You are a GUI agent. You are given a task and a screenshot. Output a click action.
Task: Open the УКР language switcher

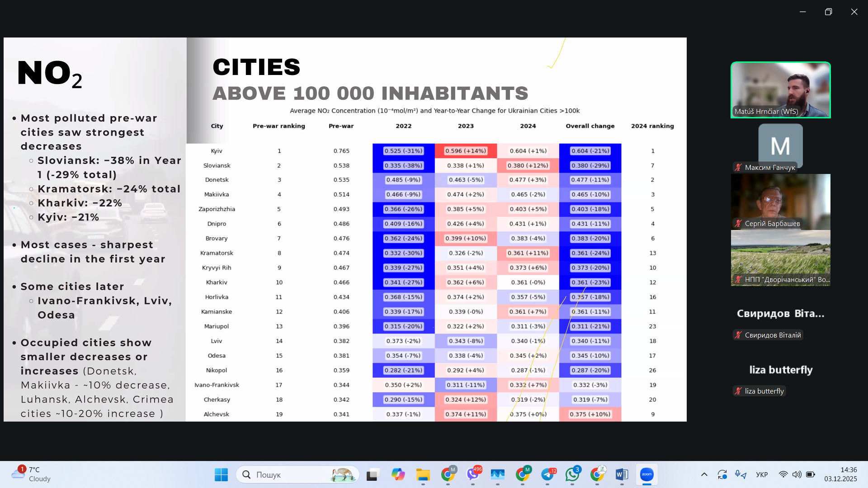click(762, 474)
